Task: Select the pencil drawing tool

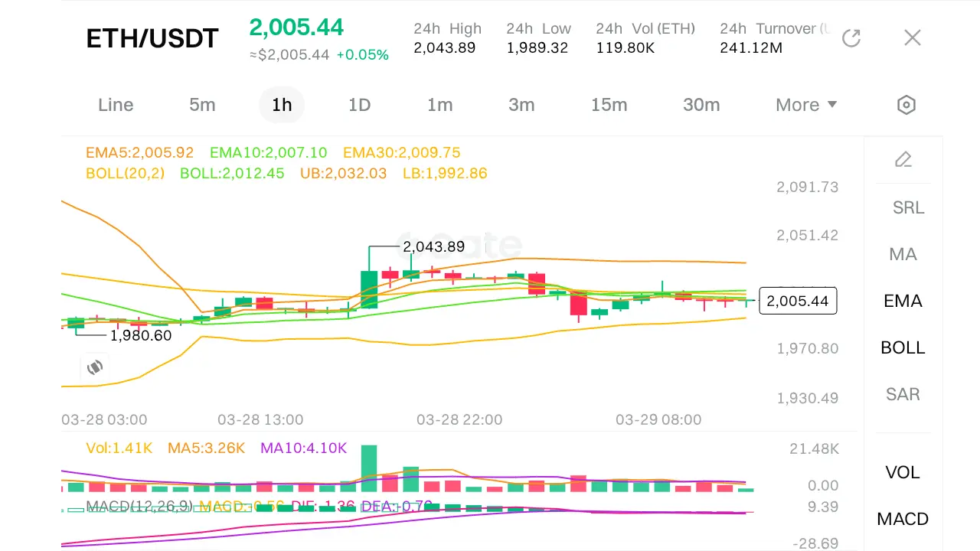Action: pos(903,159)
